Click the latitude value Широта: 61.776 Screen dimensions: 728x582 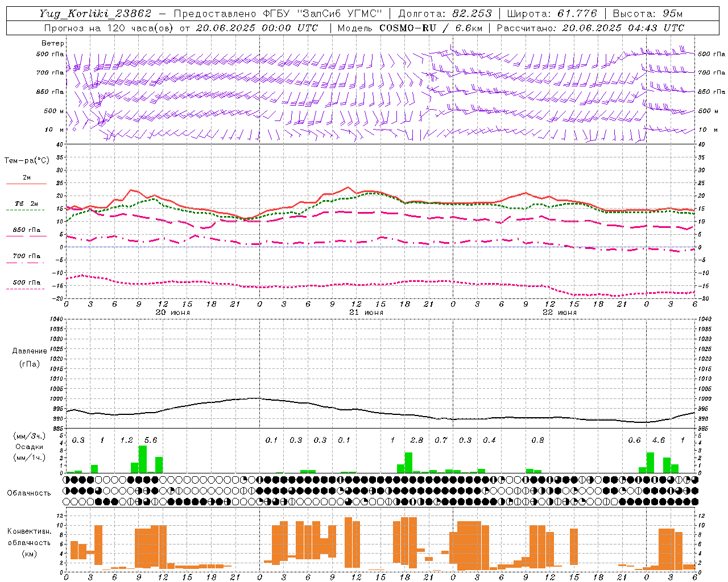(552, 14)
